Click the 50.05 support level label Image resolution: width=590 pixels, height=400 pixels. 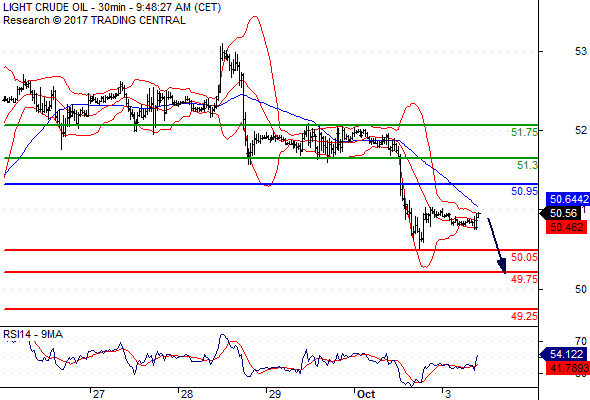524,257
